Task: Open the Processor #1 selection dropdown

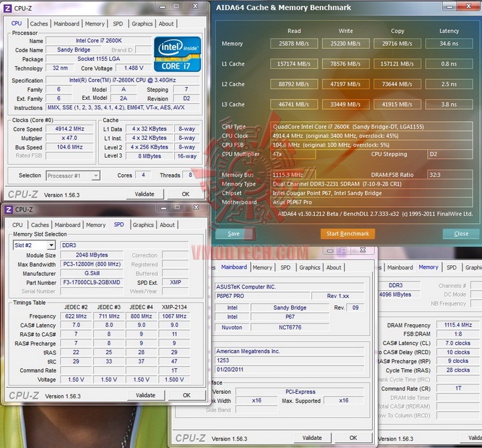Action: (x=73, y=175)
